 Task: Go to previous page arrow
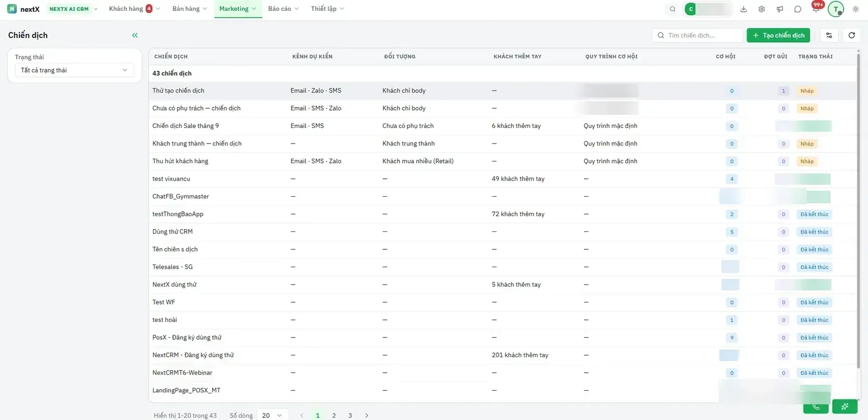302,416
